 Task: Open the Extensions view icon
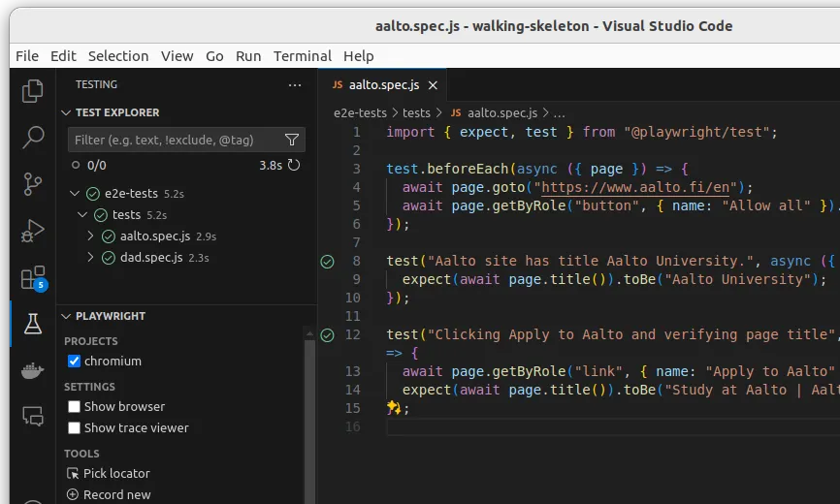coord(33,277)
